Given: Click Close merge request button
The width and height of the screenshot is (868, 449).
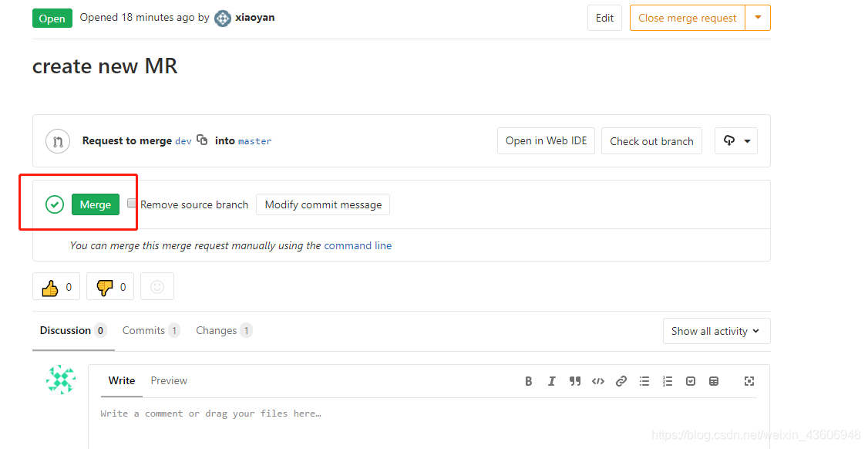Looking at the screenshot, I should pos(688,18).
